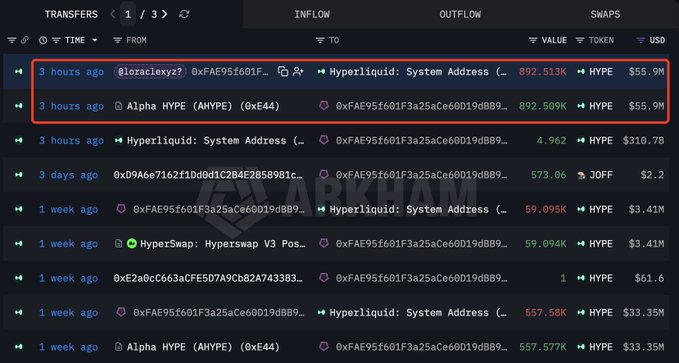Open chain icon on JOFF row
679x363 pixels.
[x=19, y=175]
